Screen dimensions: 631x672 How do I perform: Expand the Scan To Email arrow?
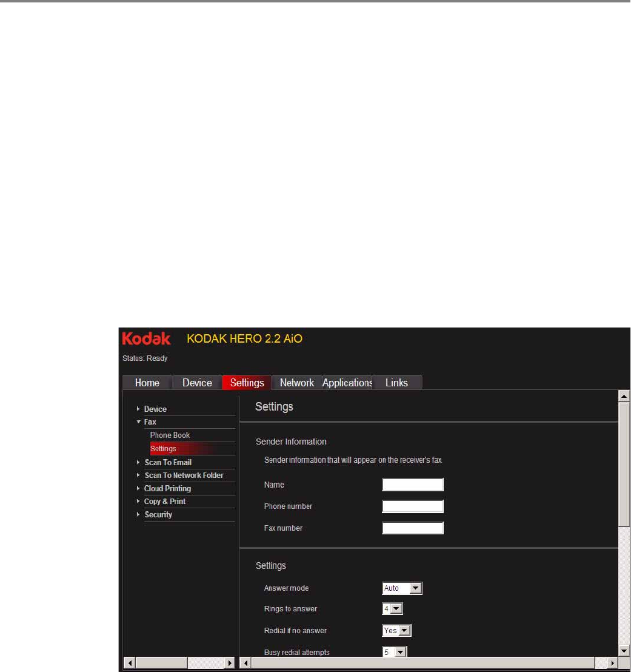(x=138, y=462)
